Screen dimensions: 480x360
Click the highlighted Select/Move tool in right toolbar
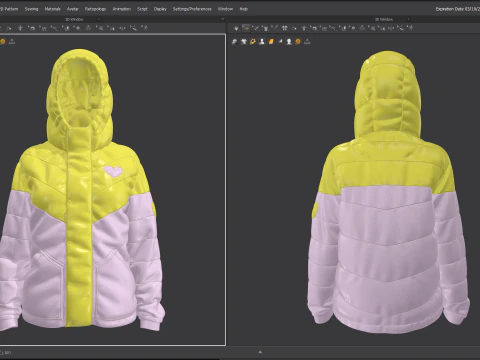pyautogui.click(x=246, y=28)
